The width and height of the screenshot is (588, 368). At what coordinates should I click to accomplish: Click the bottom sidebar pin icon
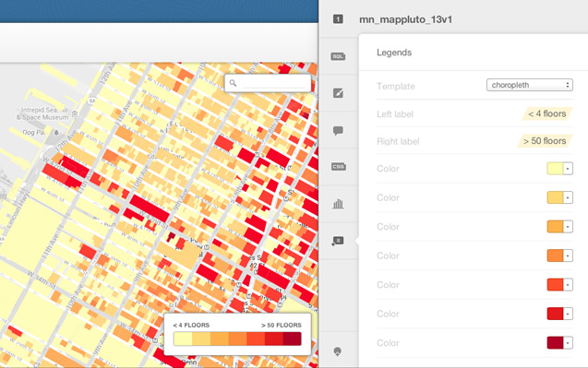pyautogui.click(x=338, y=351)
